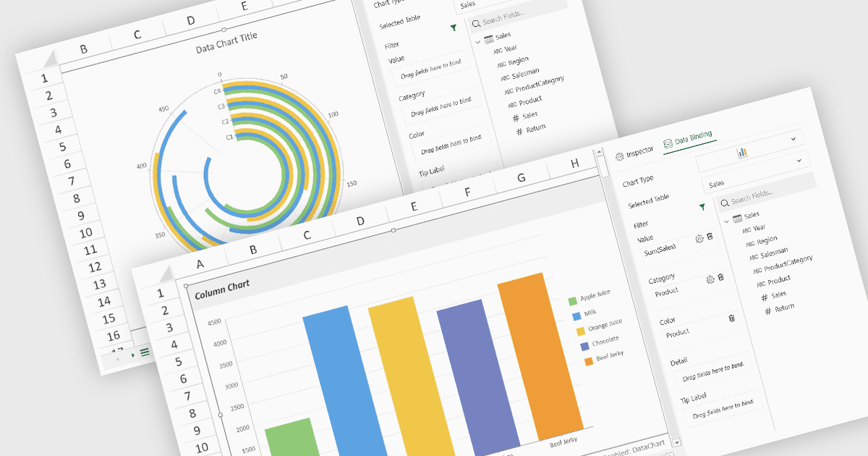Select the Region field in front panel
Image resolution: width=868 pixels, height=456 pixels.
click(762, 241)
